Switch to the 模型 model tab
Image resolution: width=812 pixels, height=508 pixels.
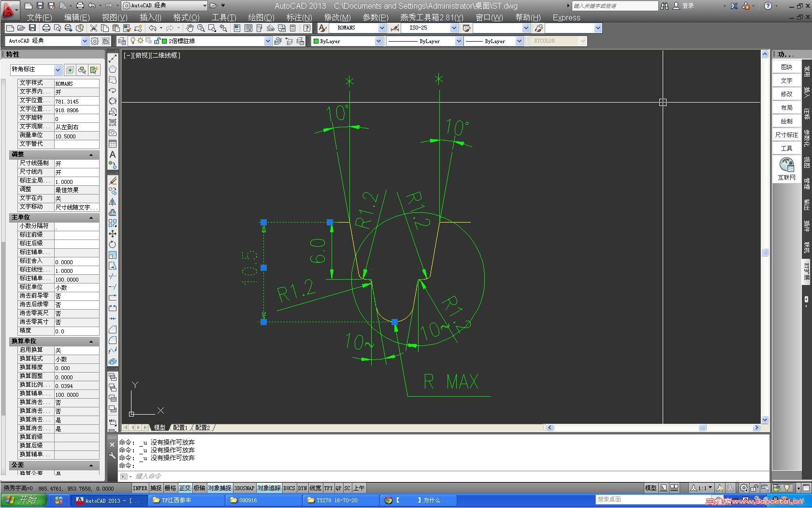pos(159,428)
